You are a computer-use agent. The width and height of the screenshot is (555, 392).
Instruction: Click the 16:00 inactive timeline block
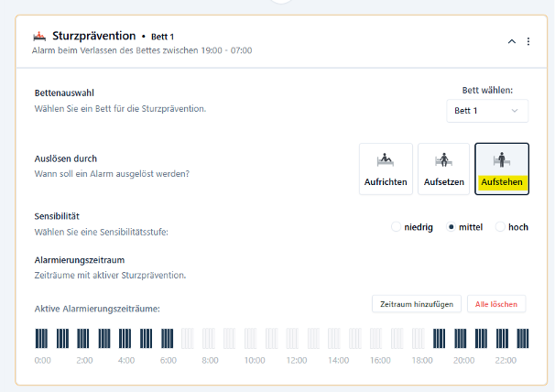(377, 339)
